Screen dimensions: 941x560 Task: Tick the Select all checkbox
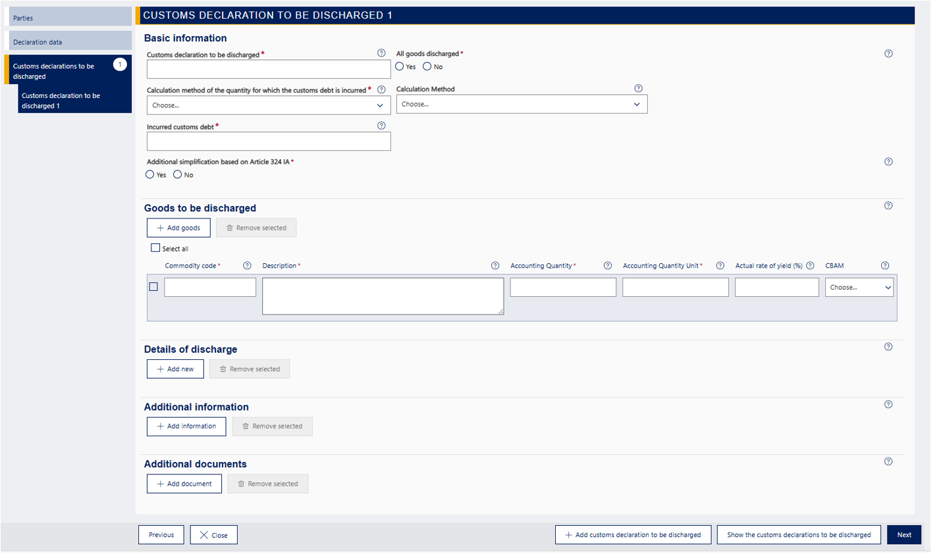[155, 248]
